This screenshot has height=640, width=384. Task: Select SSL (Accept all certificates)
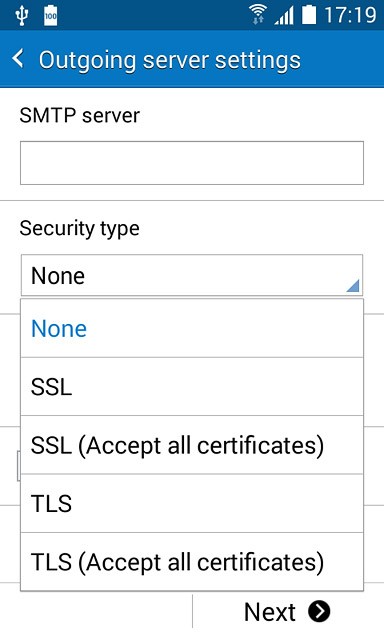tap(192, 445)
